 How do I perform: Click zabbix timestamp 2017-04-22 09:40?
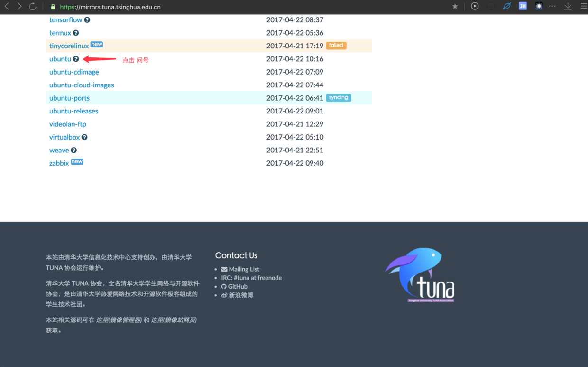click(295, 163)
